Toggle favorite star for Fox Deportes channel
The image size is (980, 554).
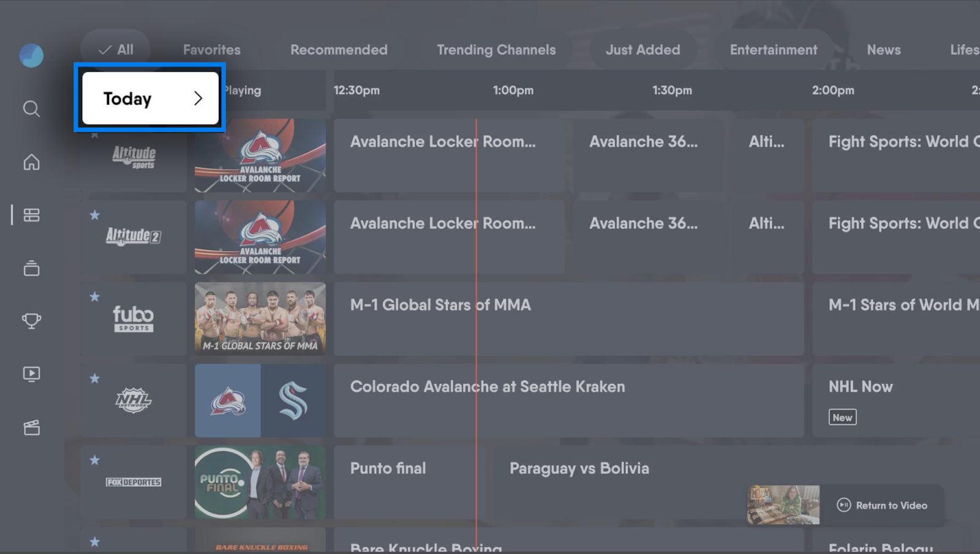tap(94, 460)
